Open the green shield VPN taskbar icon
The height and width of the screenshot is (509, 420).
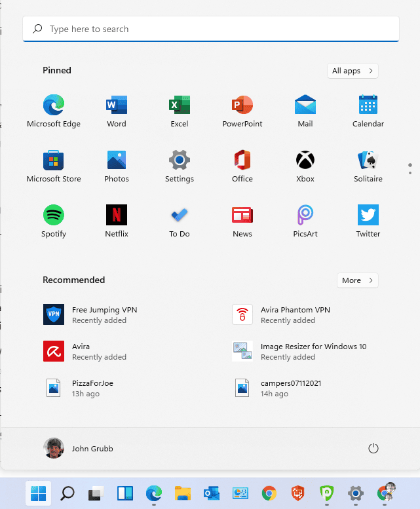point(327,493)
